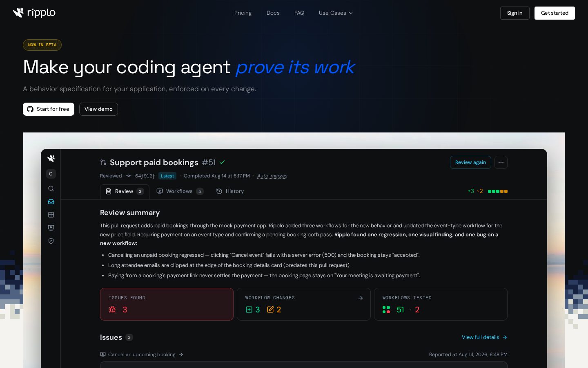Switch to the Review tab

coord(125,191)
